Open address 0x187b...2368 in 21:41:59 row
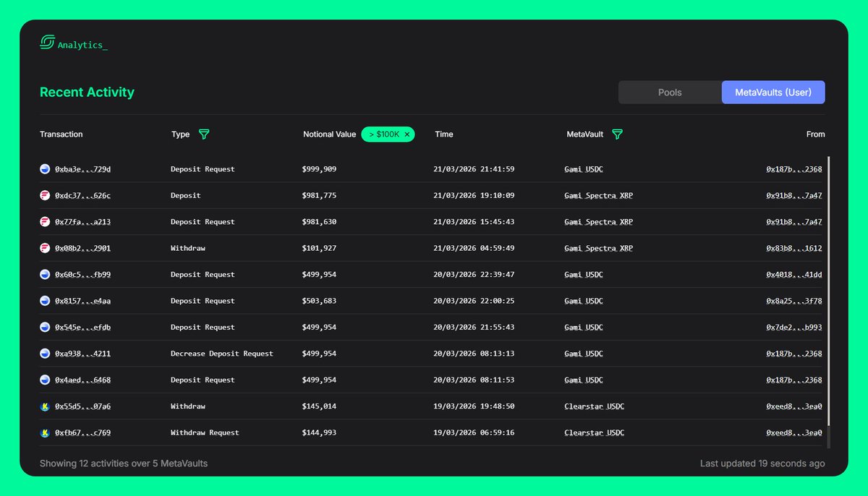 [794, 169]
